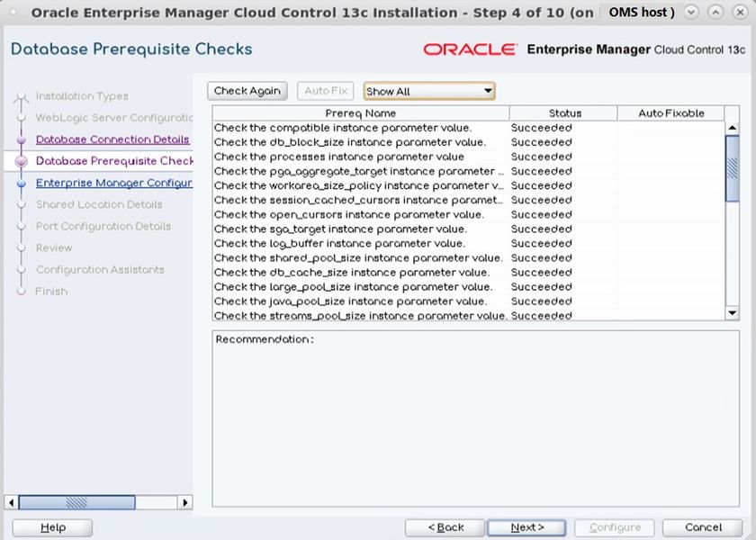Click the Prereq Name column header
The image size is (756, 540).
click(x=361, y=113)
